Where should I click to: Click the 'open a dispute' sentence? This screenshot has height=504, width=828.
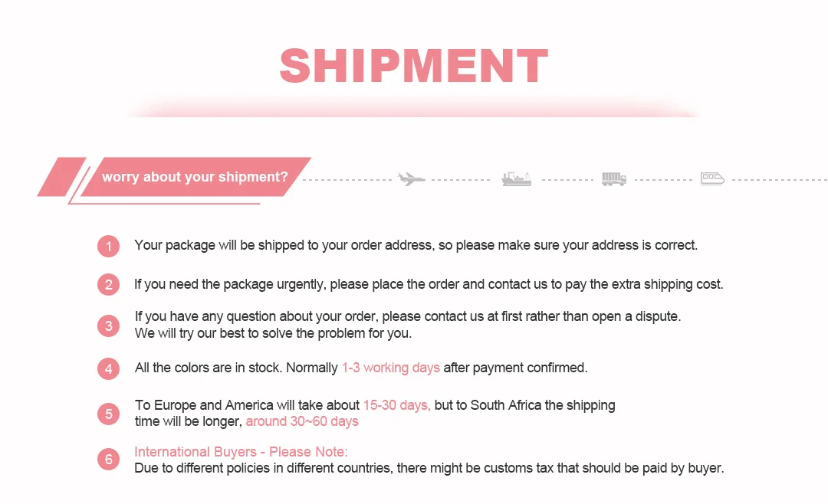coord(408,316)
